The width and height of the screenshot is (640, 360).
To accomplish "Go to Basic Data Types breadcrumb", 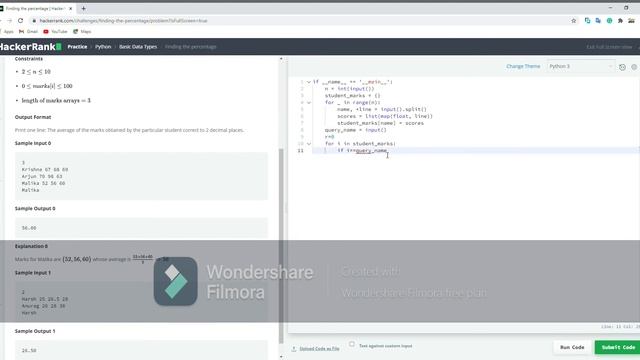I will pos(138,47).
